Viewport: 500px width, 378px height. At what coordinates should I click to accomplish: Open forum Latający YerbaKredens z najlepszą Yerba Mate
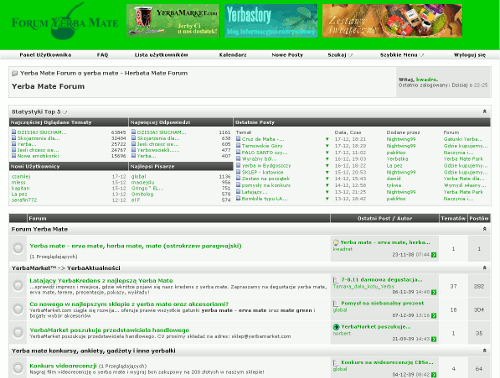click(x=101, y=280)
